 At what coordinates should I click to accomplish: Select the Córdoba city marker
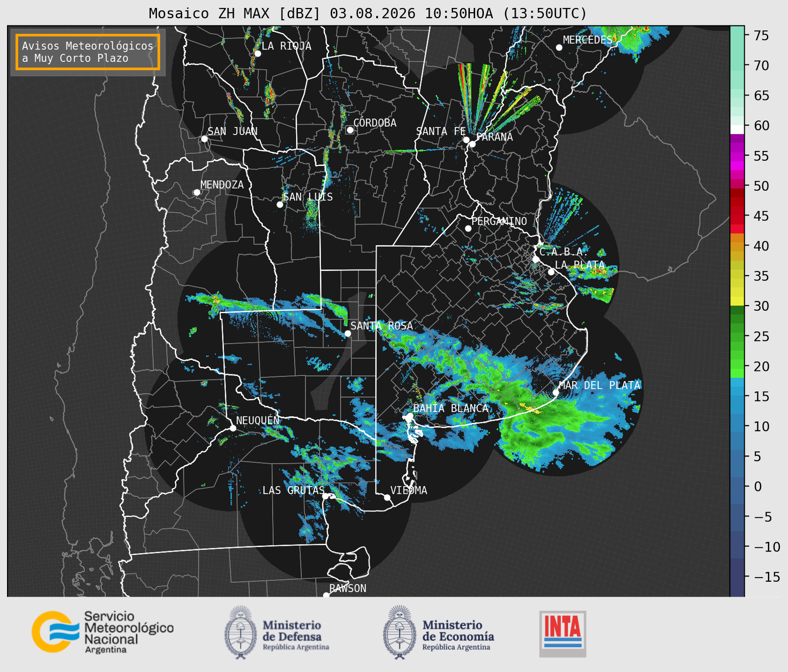pos(350,130)
